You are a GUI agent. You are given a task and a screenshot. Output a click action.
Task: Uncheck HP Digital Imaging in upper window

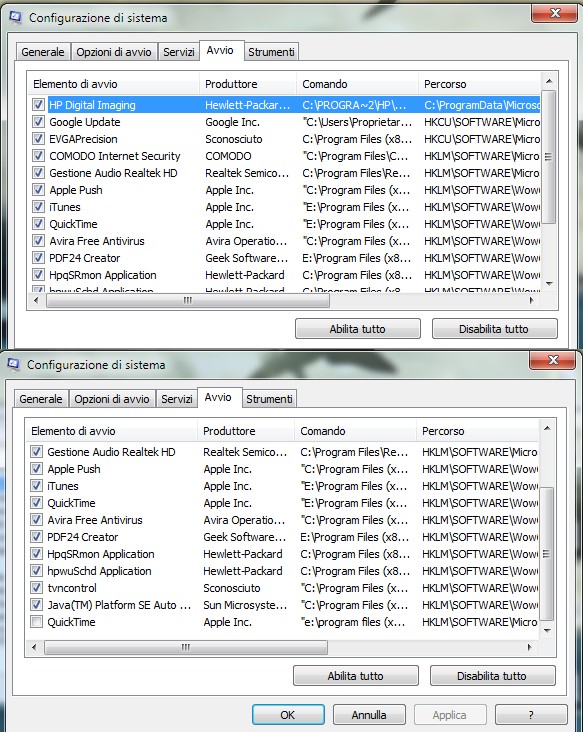[38, 105]
